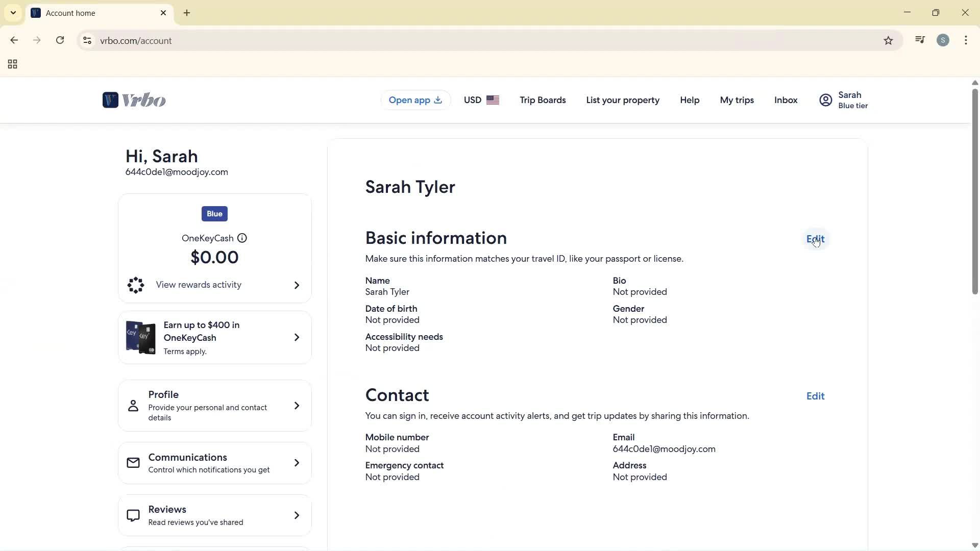Edit the Contact section
The height and width of the screenshot is (551, 980).
point(815,396)
